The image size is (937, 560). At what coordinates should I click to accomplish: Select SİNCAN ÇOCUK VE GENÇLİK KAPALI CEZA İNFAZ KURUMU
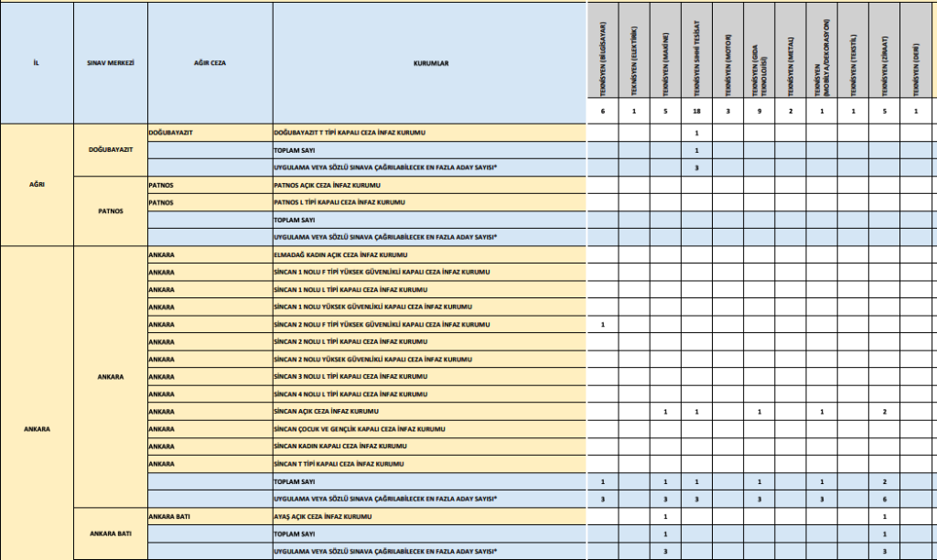coord(360,429)
